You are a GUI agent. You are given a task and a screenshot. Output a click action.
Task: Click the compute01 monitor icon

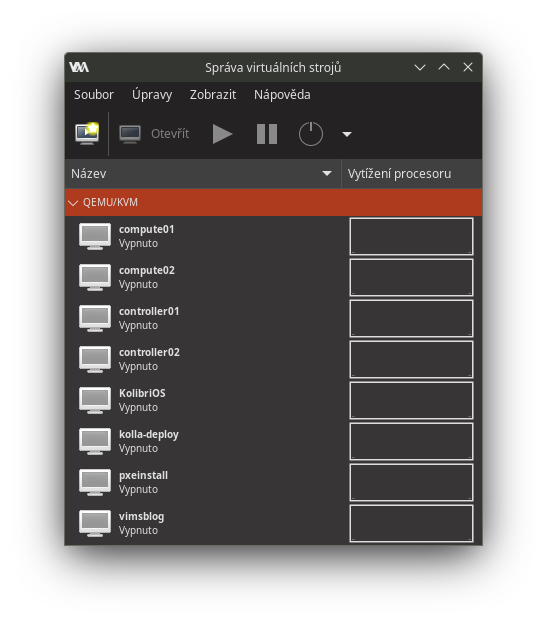(x=95, y=236)
